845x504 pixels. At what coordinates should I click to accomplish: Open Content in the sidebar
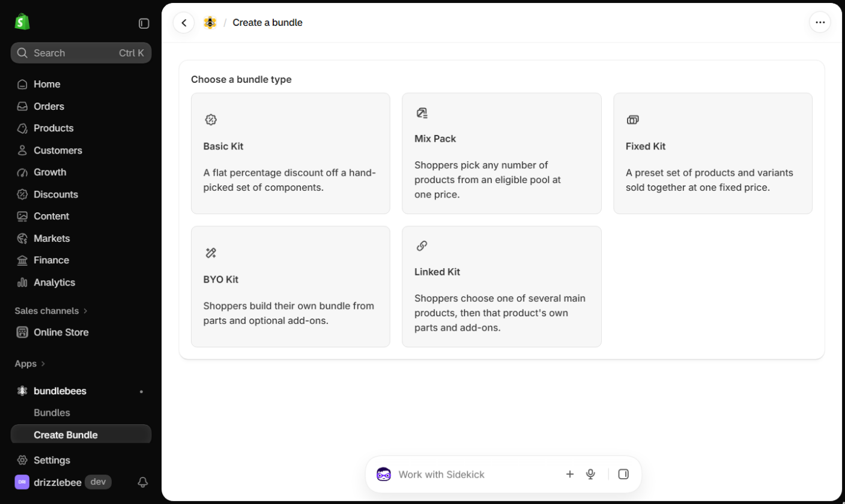coord(81,216)
